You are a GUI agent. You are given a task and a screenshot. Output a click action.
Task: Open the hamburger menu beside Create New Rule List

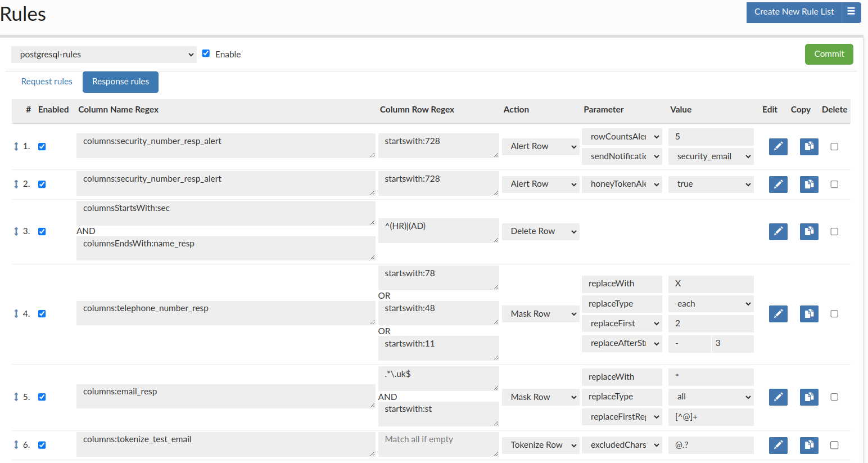851,12
